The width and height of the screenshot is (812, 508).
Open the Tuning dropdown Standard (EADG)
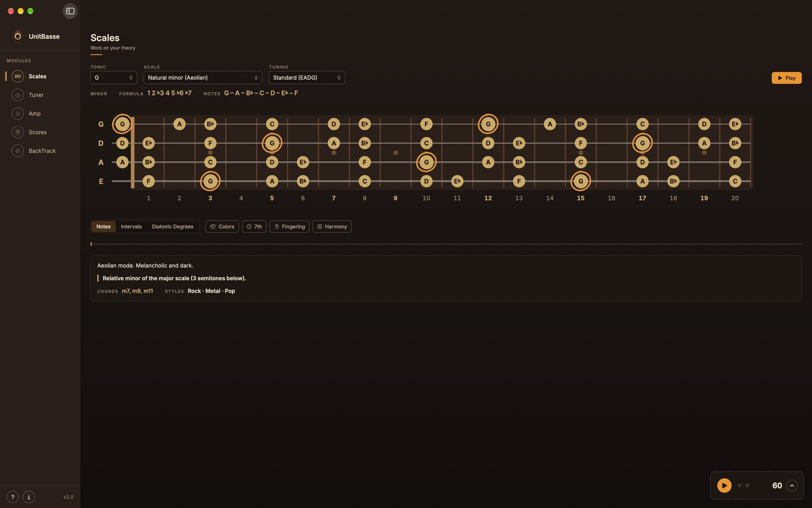307,77
